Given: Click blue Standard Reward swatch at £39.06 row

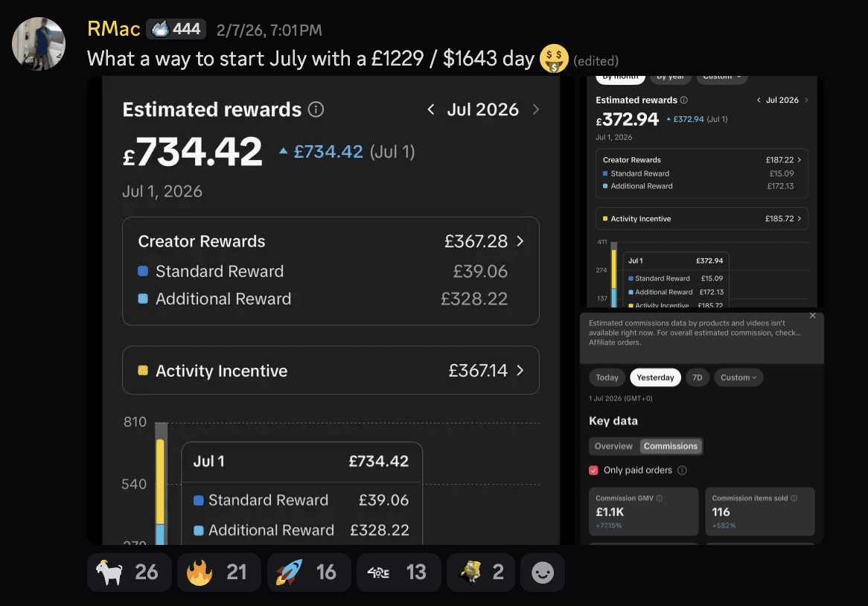Looking at the screenshot, I should coord(143,271).
